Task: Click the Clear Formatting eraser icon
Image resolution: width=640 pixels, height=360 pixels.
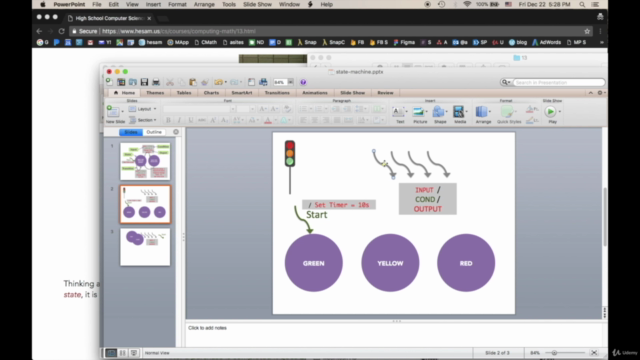Action: click(287, 109)
